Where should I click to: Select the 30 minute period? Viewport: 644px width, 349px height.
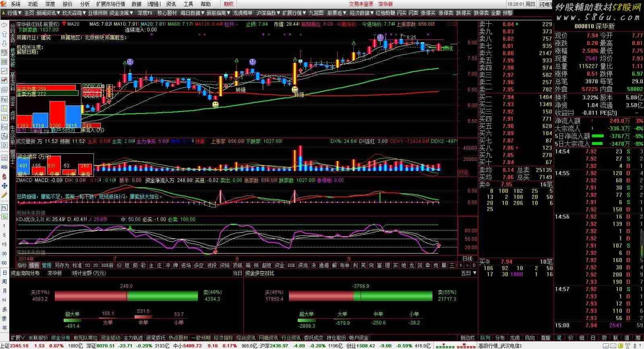click(x=4, y=254)
